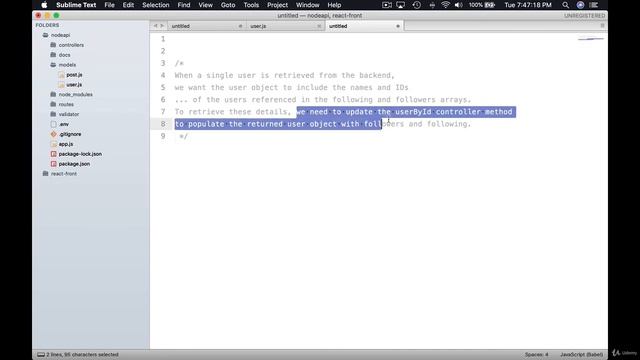The width and height of the screenshot is (640, 360).
Task: Click the Siri icon in menu bar
Action: (580, 5)
